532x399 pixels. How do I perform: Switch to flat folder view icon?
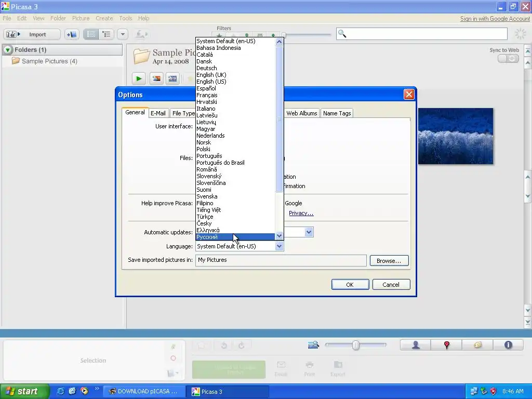(91, 34)
